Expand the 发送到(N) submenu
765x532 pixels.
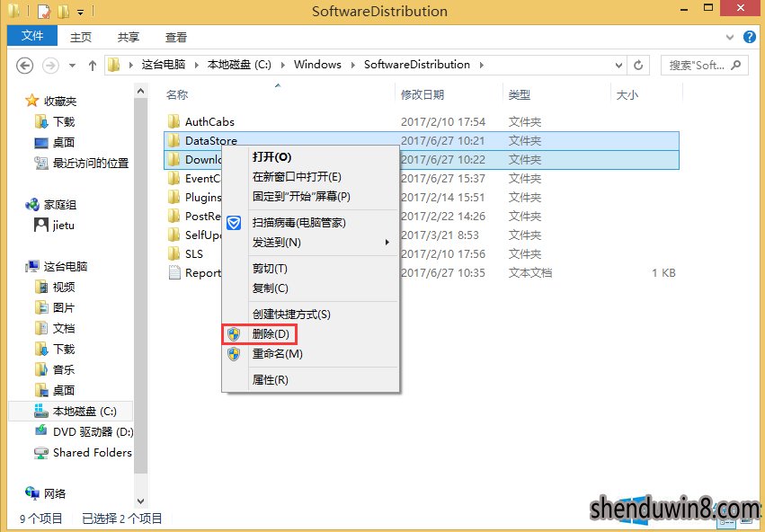tap(311, 243)
